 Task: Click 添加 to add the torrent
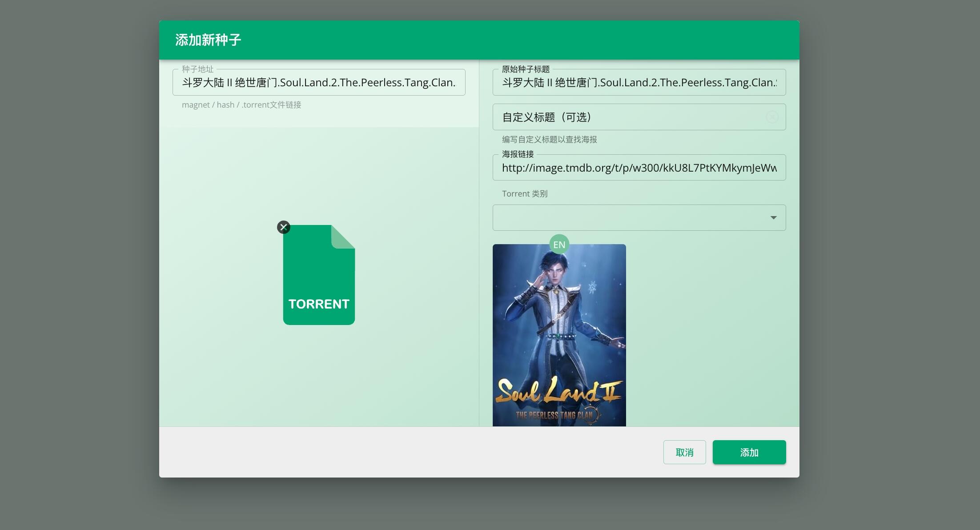click(749, 452)
